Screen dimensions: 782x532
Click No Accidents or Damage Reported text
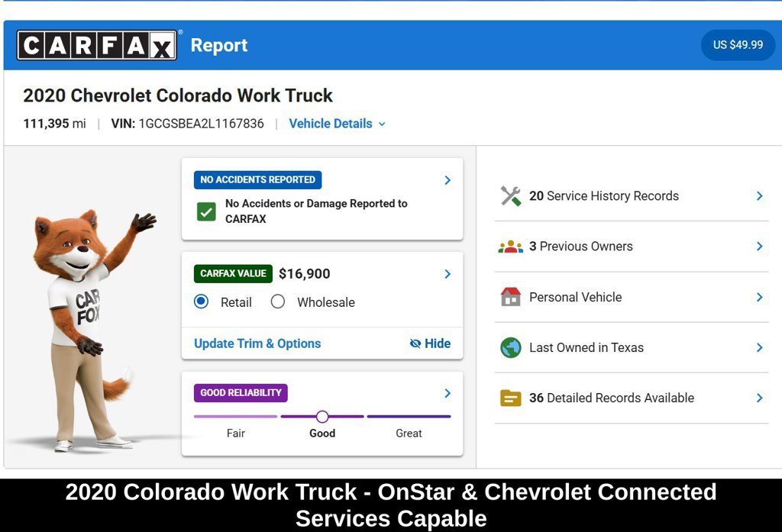[x=316, y=211]
